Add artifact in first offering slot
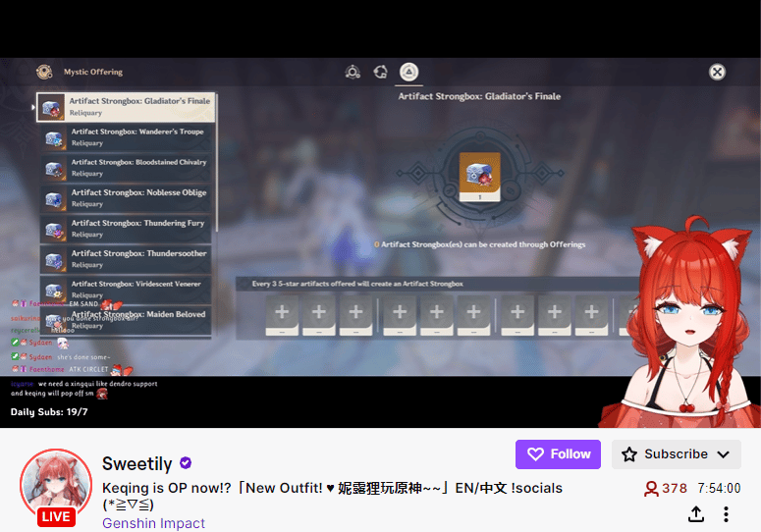Image resolution: width=761 pixels, height=532 pixels. [x=282, y=315]
